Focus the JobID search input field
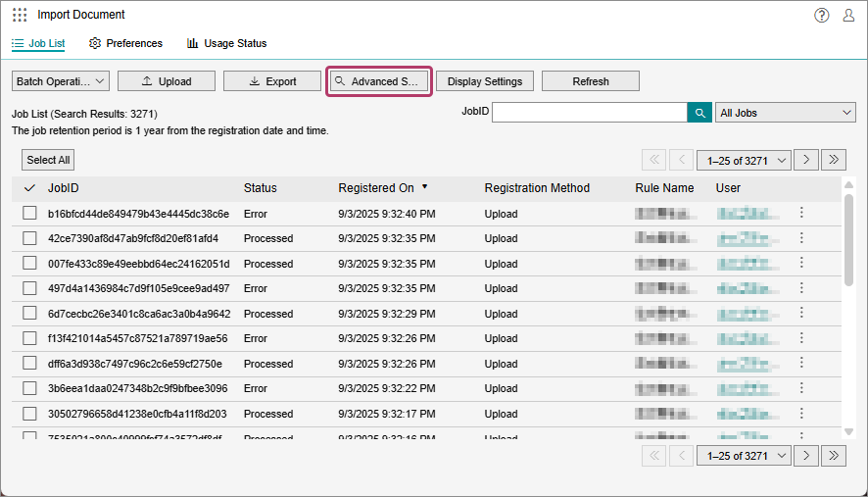Image resolution: width=868 pixels, height=497 pixels. pos(590,113)
